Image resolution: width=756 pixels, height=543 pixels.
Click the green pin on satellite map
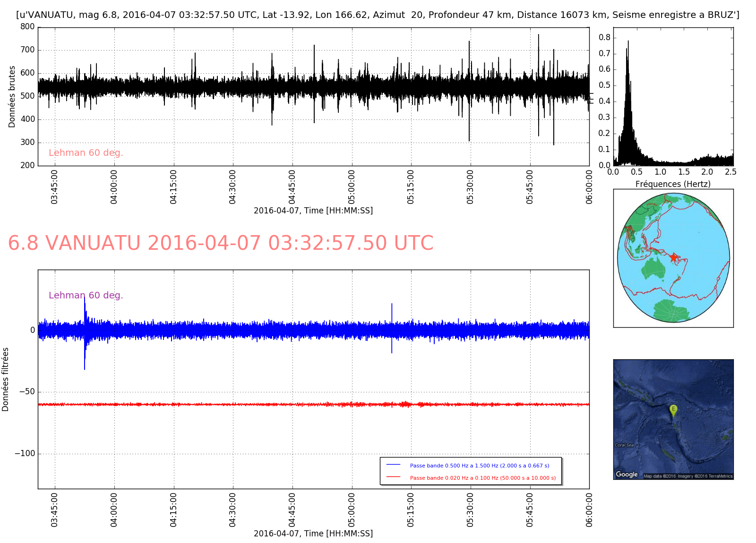pos(673,411)
